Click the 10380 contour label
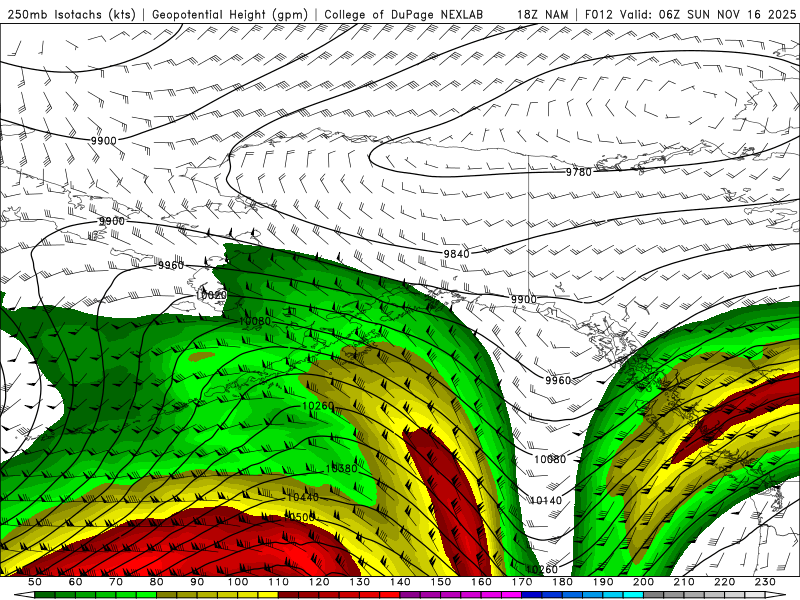Screen dimensions: 800x600 tap(341, 468)
